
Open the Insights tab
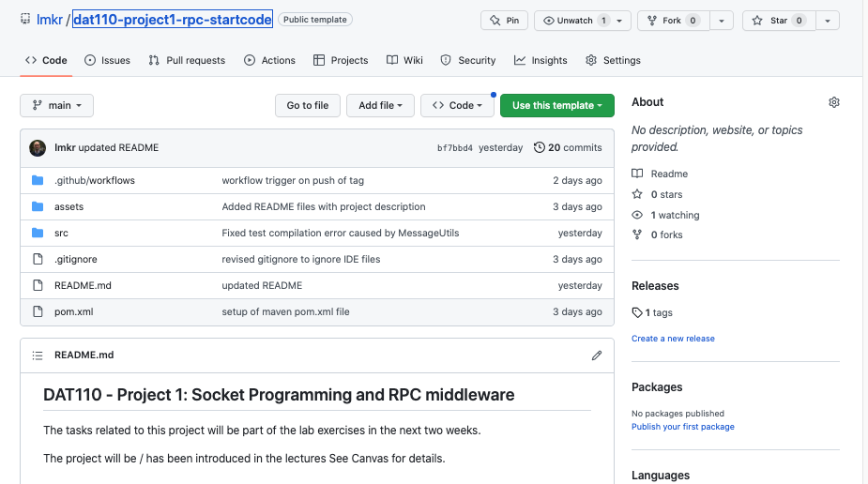pos(541,60)
